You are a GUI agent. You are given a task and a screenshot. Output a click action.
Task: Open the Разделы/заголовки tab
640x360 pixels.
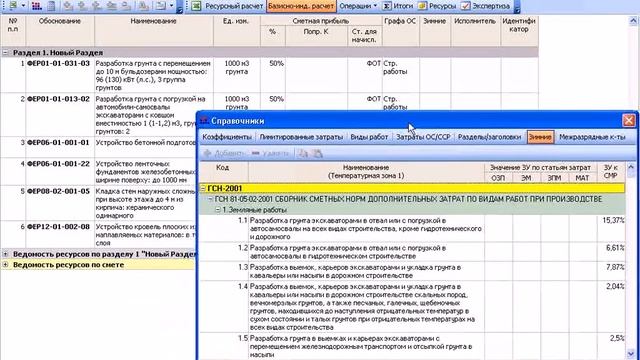(x=489, y=137)
